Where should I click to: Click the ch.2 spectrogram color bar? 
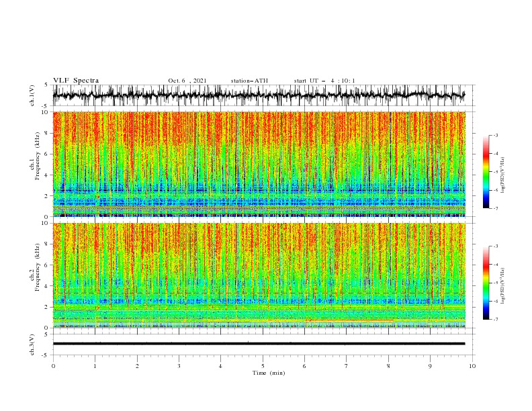[x=486, y=283]
